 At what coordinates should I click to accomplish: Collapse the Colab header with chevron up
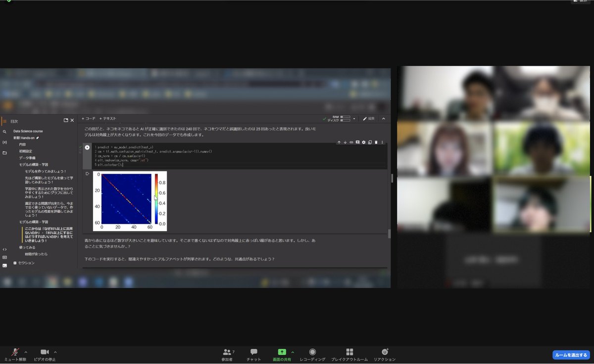383,119
